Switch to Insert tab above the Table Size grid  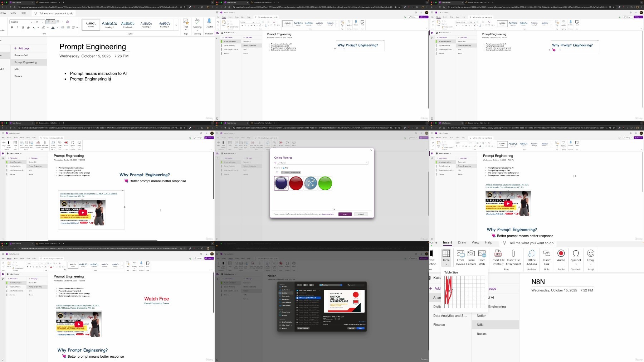pyautogui.click(x=448, y=242)
